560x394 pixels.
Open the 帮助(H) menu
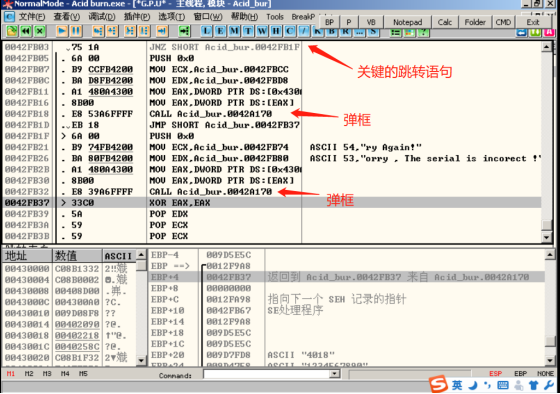(245, 17)
